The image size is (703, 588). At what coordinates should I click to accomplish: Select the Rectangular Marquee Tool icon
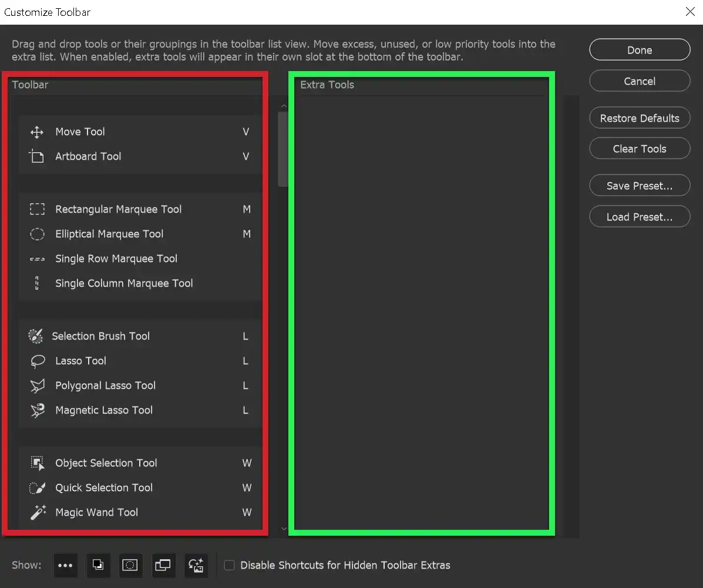(x=37, y=209)
